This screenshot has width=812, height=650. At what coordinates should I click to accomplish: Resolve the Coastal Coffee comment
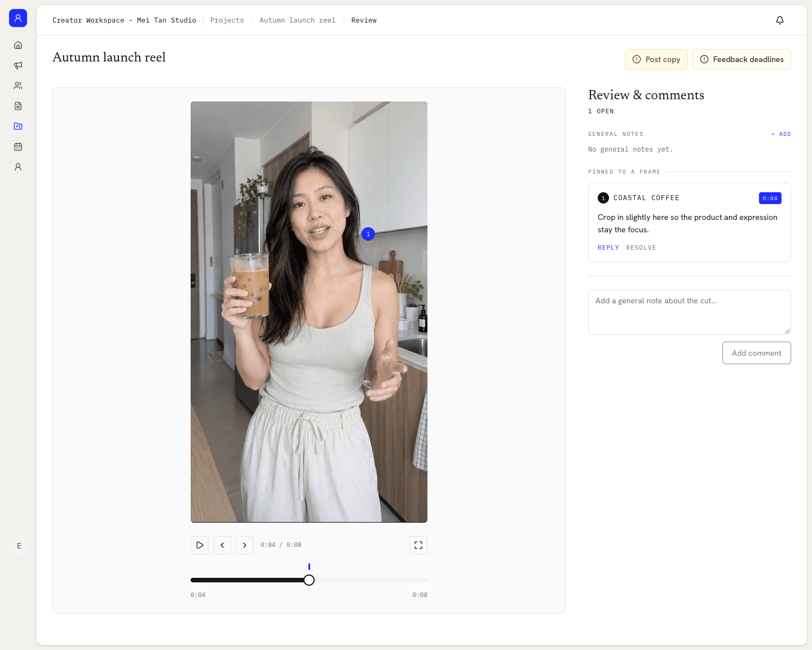(x=641, y=247)
